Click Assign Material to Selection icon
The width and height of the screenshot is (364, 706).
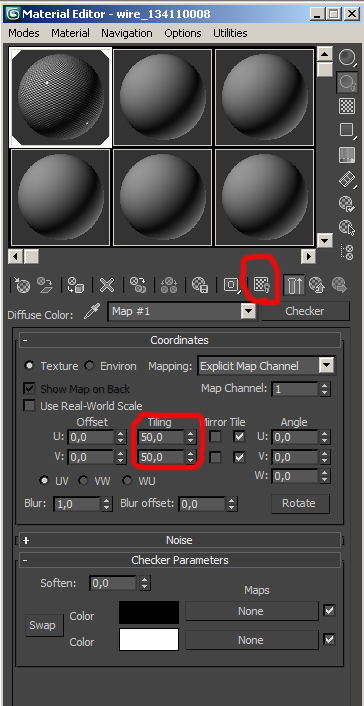pyautogui.click(x=76, y=285)
